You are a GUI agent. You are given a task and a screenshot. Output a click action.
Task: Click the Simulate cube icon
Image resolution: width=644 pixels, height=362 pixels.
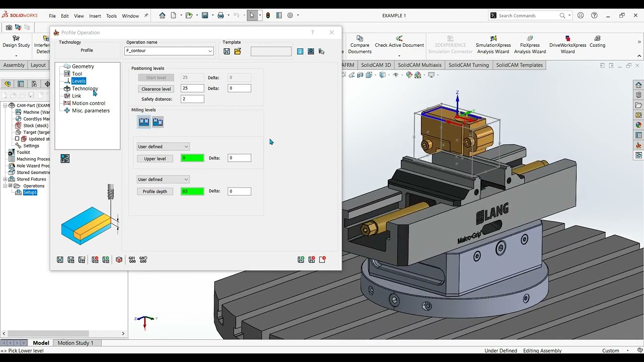click(x=119, y=259)
